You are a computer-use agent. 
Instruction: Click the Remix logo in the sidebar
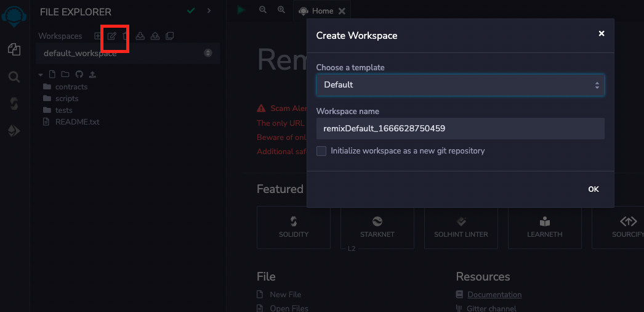pyautogui.click(x=14, y=15)
